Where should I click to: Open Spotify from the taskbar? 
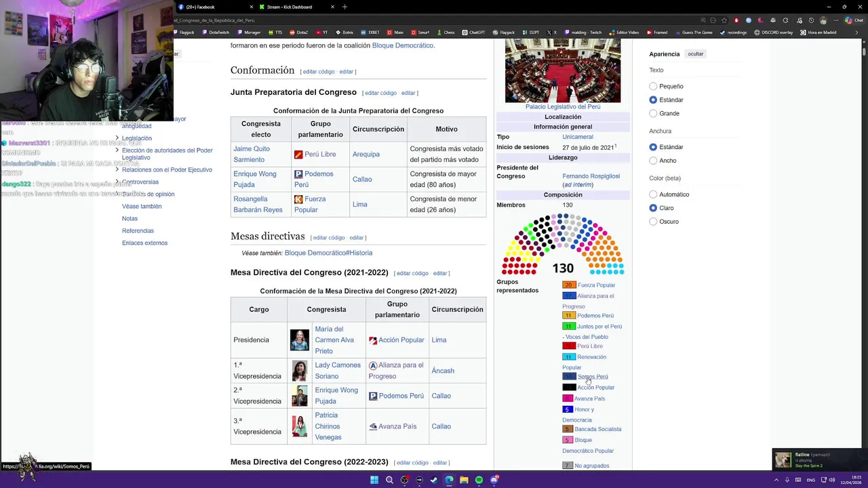tap(479, 480)
